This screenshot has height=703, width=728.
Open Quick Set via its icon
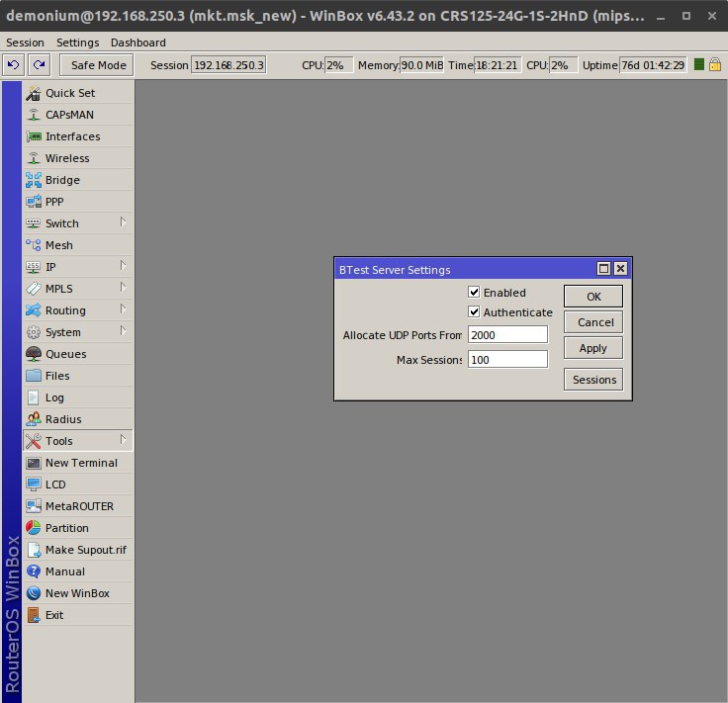pos(34,93)
